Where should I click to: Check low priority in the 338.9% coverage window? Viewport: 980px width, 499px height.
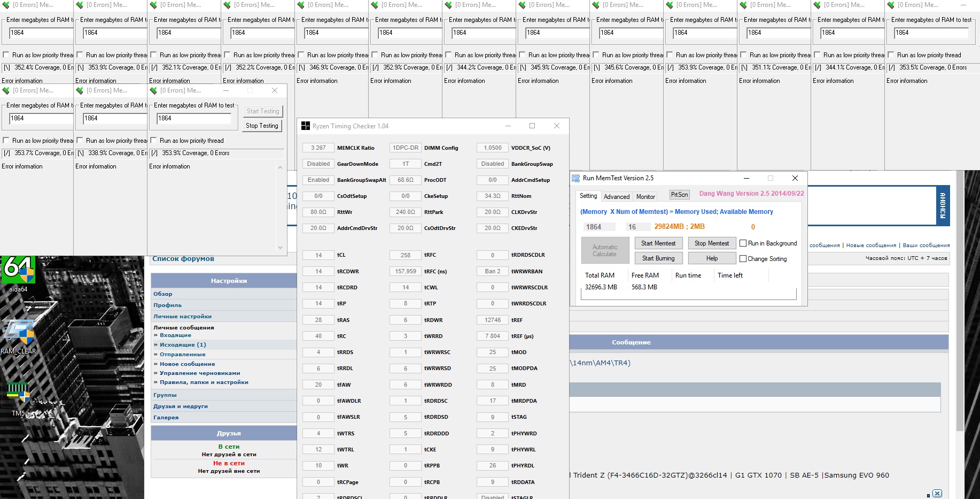pos(80,141)
